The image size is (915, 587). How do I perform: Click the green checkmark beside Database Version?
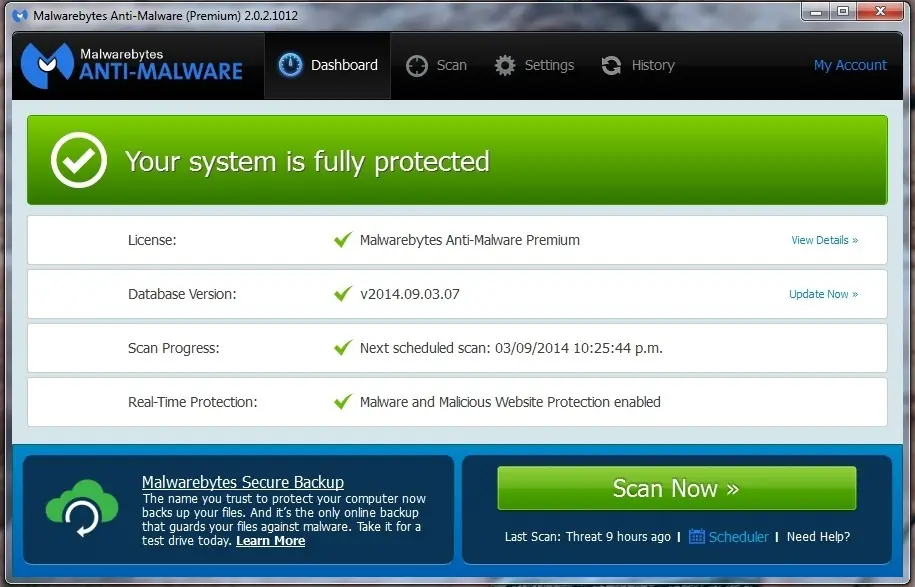[343, 294]
